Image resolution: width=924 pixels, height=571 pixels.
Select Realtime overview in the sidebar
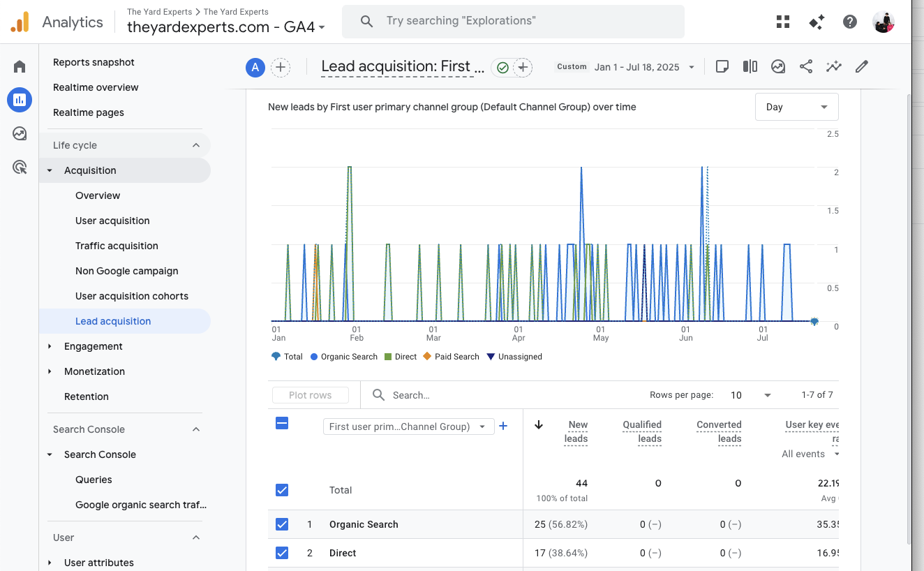96,87
